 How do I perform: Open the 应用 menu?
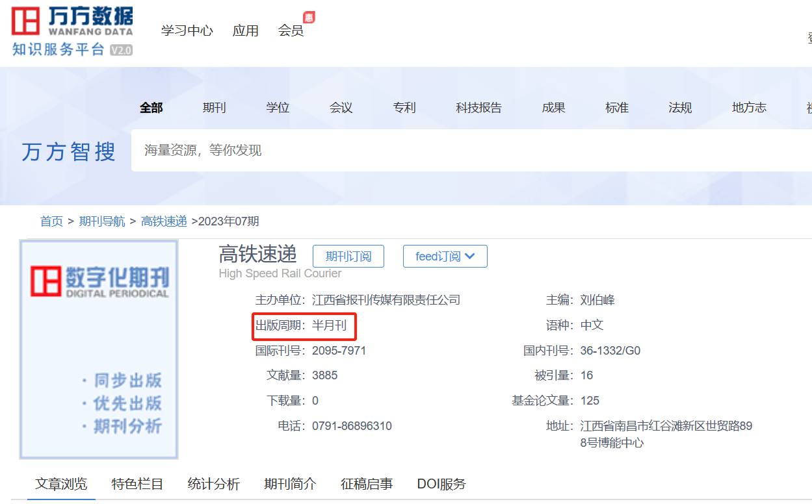click(246, 31)
